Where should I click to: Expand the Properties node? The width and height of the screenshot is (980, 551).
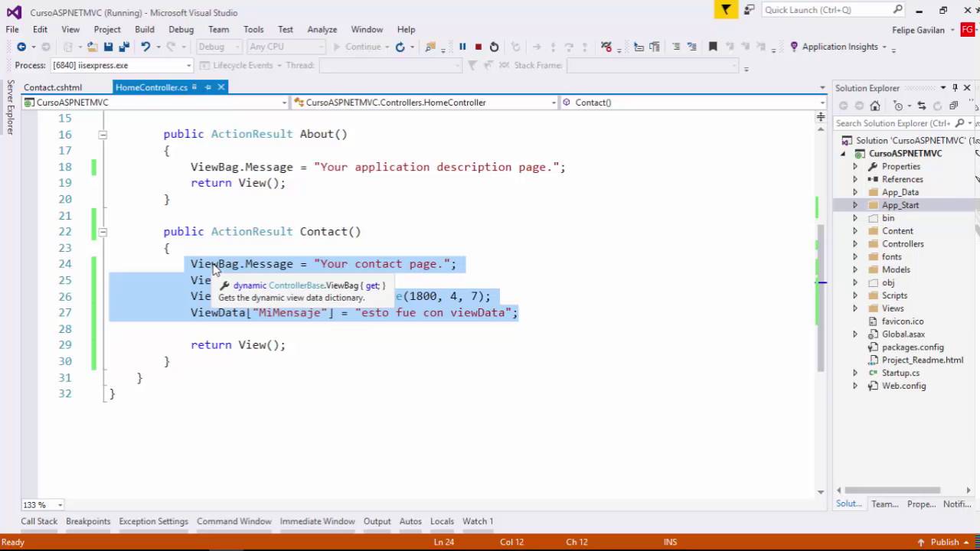point(855,166)
